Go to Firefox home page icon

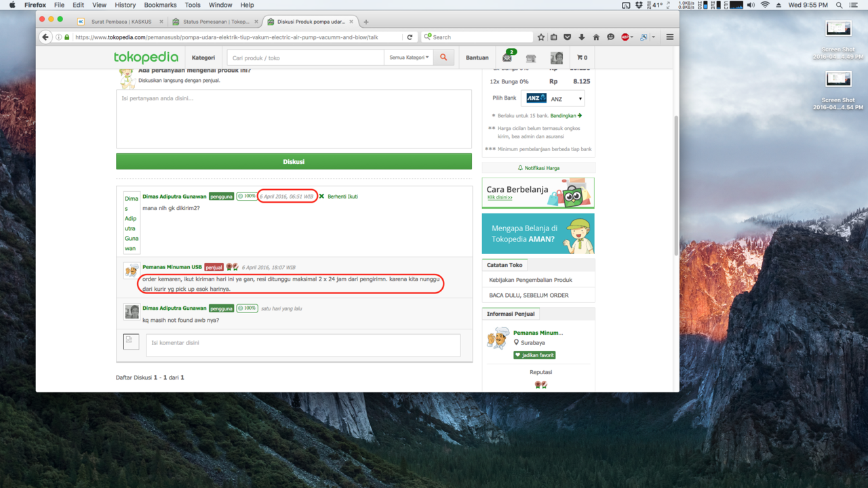pyautogui.click(x=596, y=37)
